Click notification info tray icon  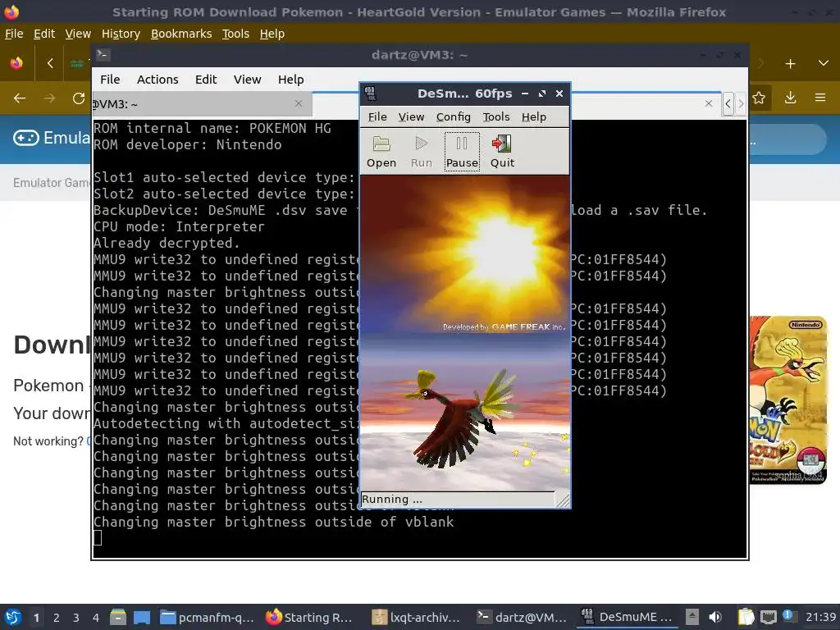787,615
